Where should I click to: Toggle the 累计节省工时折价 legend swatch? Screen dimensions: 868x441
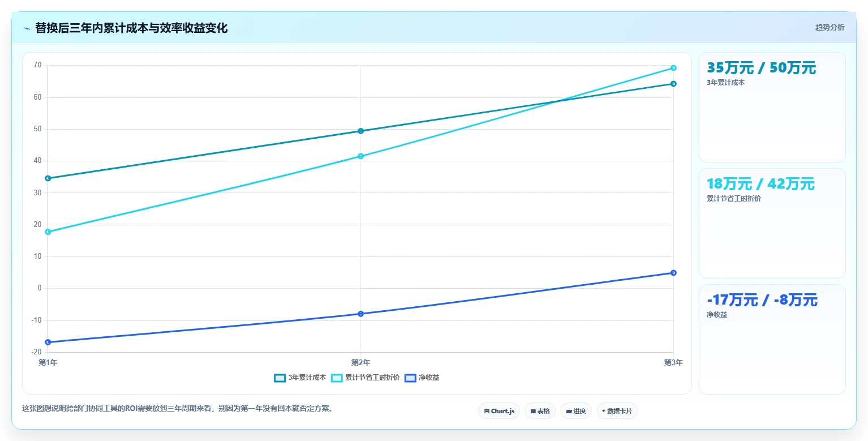(337, 378)
